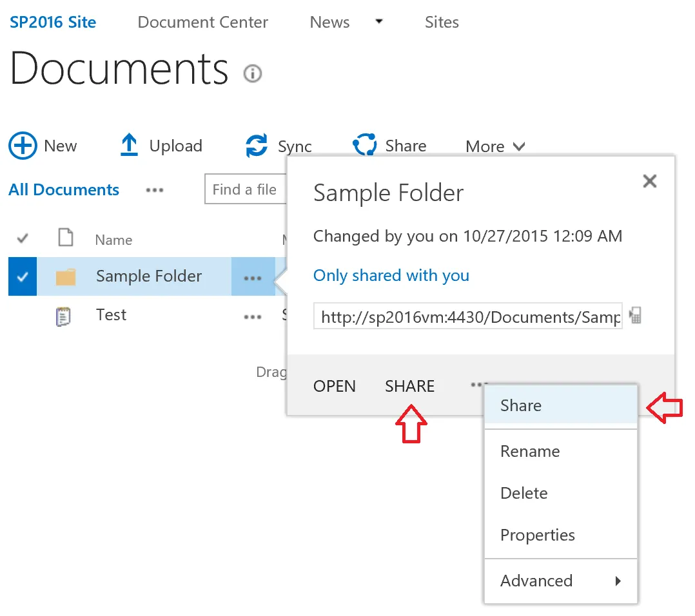Click the New plus icon
Image resolution: width=695 pixels, height=616 pixels.
click(x=23, y=145)
